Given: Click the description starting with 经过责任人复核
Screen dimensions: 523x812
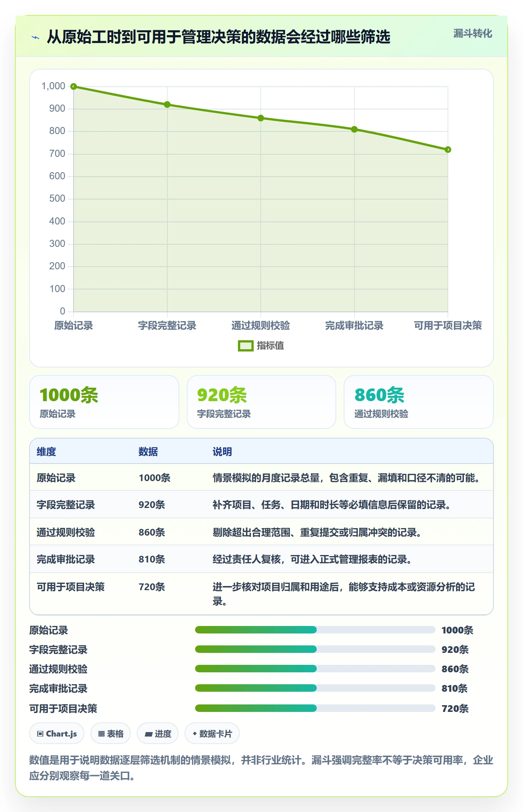Looking at the screenshot, I should click(312, 559).
